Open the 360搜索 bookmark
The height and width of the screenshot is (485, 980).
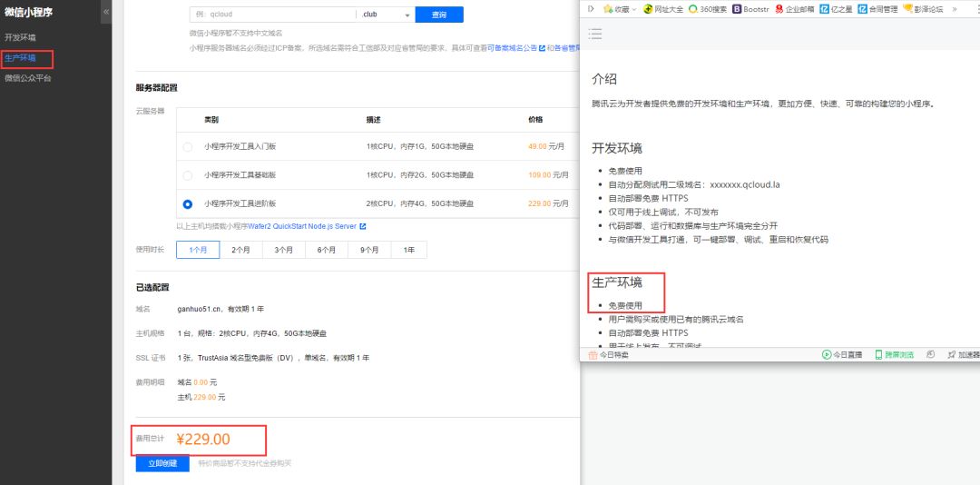click(708, 9)
